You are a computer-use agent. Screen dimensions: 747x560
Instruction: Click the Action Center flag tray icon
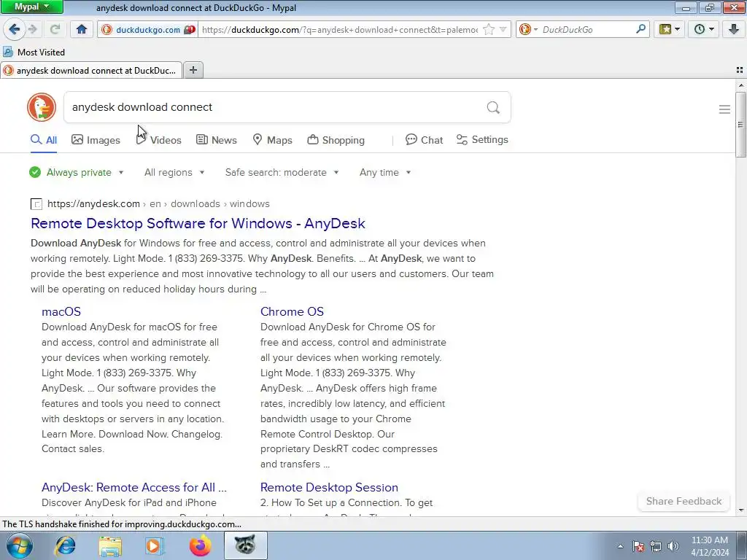638,546
